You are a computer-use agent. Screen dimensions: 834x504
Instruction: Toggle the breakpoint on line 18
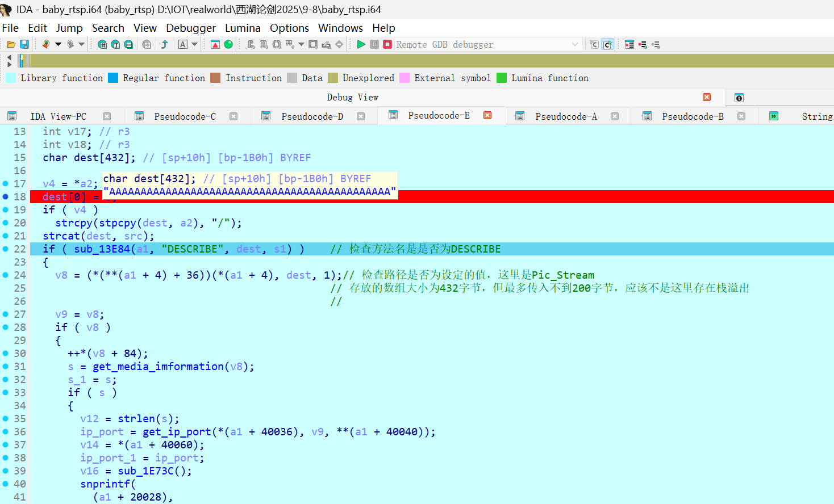click(6, 197)
